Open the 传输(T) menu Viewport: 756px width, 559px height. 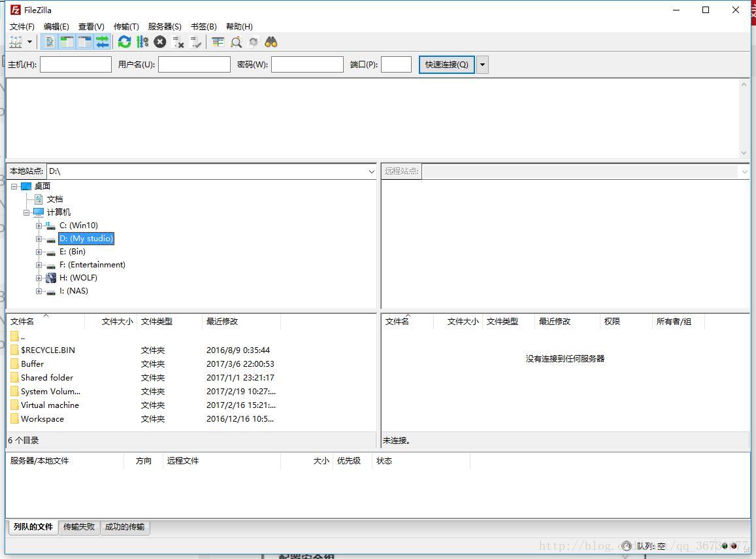pos(126,27)
